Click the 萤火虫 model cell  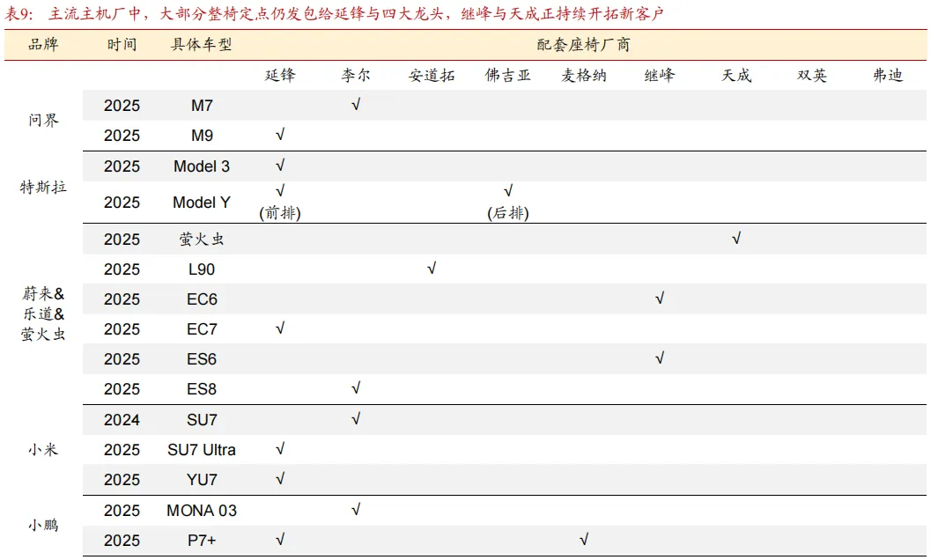202,239
